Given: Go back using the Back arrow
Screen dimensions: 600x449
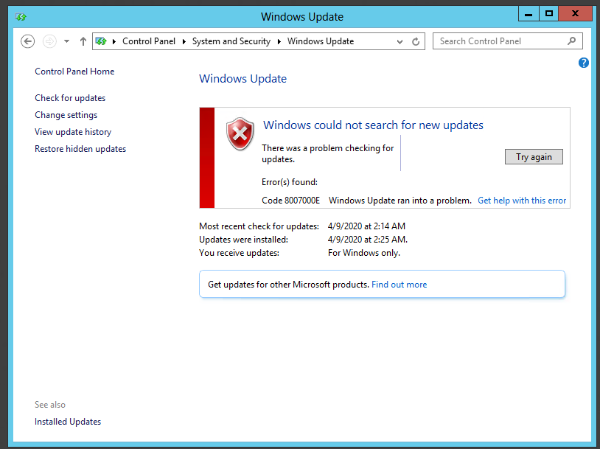Looking at the screenshot, I should 28,42.
